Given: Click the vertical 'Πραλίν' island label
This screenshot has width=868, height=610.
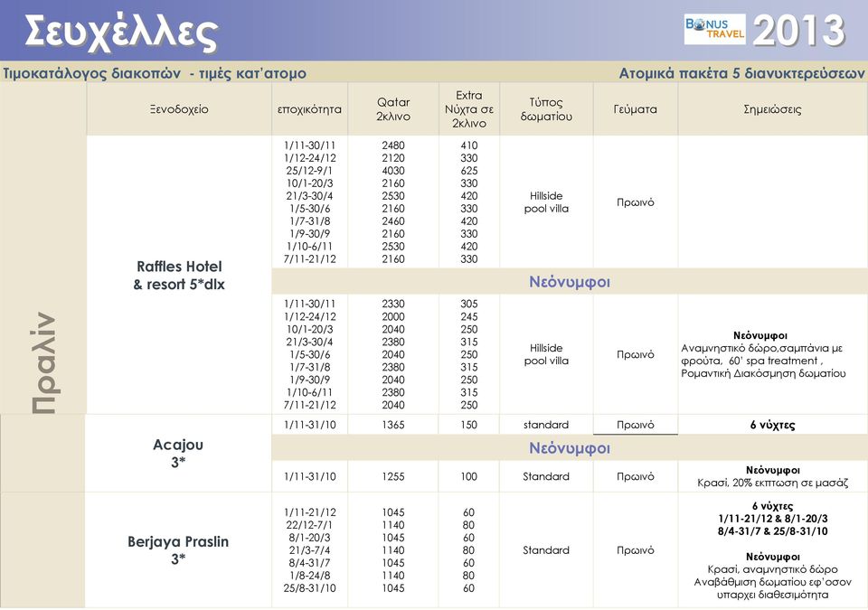Looking at the screenshot, I should coord(43,362).
